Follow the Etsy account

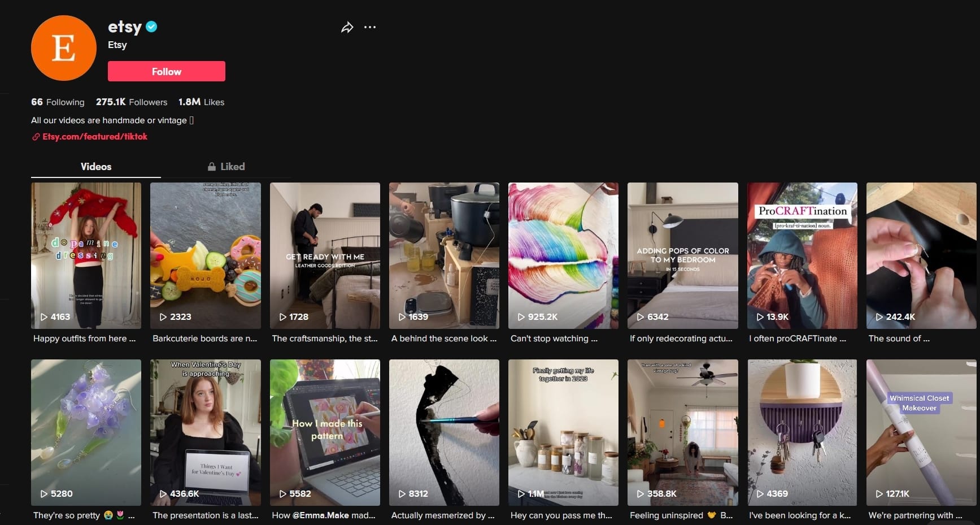[167, 71]
